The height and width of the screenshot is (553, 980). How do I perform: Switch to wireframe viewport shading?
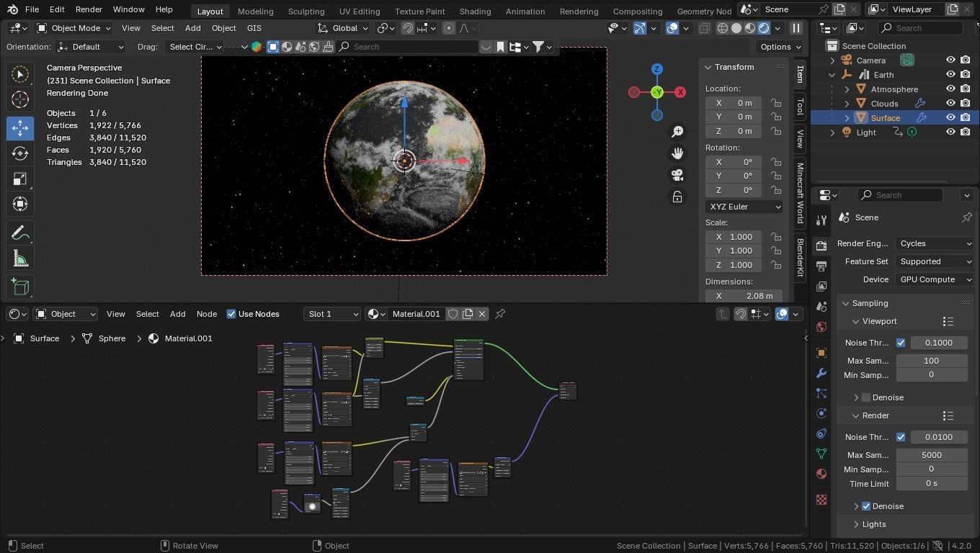pyautogui.click(x=723, y=28)
